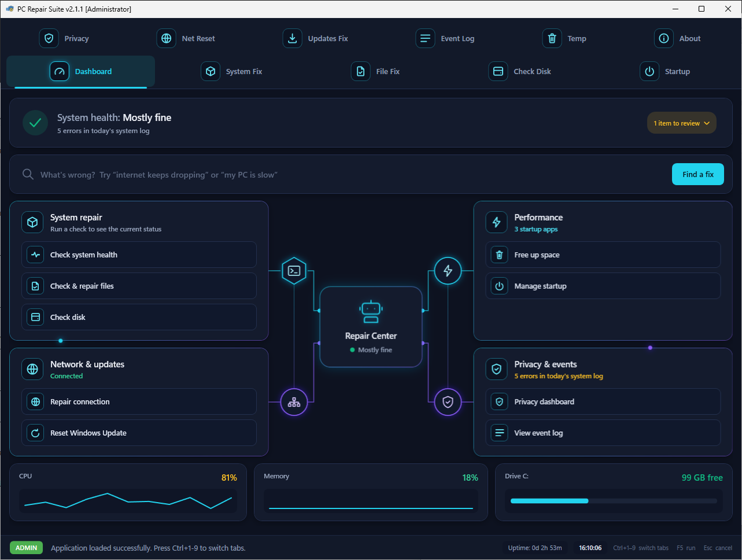Expand the 1 item to review dropdown
The height and width of the screenshot is (560, 742).
(682, 123)
